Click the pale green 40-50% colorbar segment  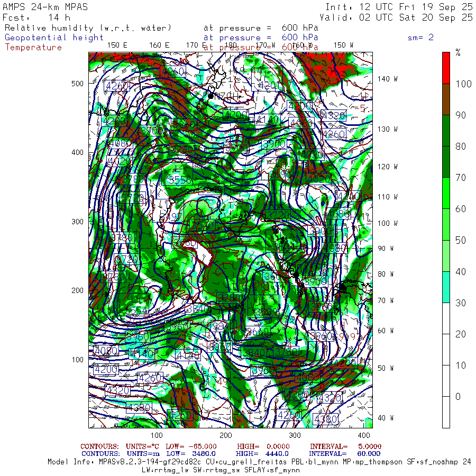click(446, 256)
